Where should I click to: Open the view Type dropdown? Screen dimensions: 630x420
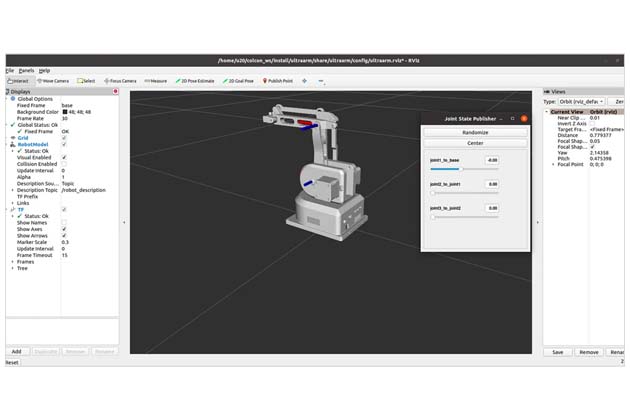point(581,101)
